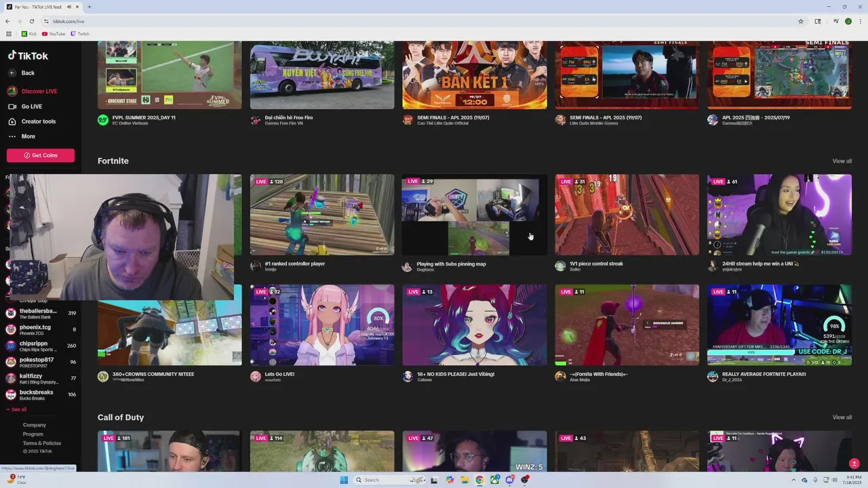
Task: Open kaitfizzy channel in sidebar list
Action: click(41, 378)
